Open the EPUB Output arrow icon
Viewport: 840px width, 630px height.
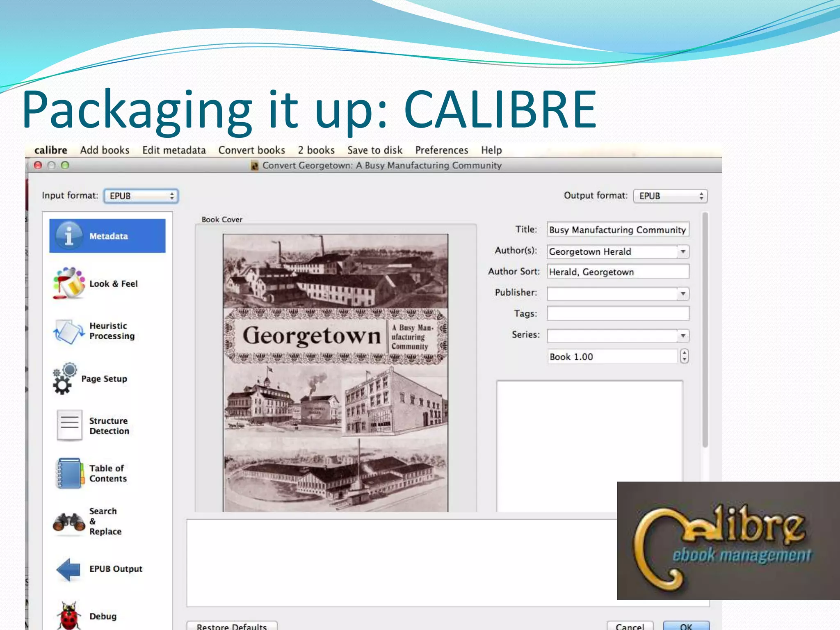coord(68,569)
